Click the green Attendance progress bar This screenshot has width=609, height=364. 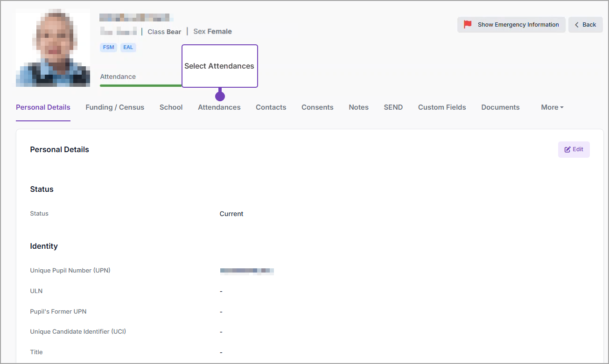[x=140, y=85]
